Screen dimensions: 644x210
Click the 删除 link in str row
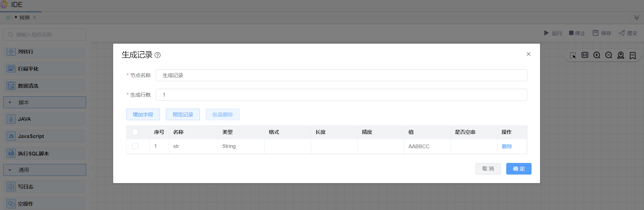click(507, 146)
